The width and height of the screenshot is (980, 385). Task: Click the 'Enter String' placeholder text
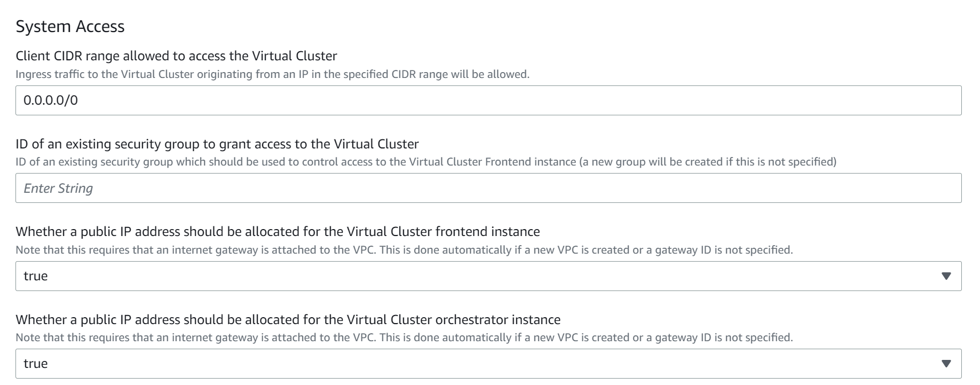[x=58, y=188]
